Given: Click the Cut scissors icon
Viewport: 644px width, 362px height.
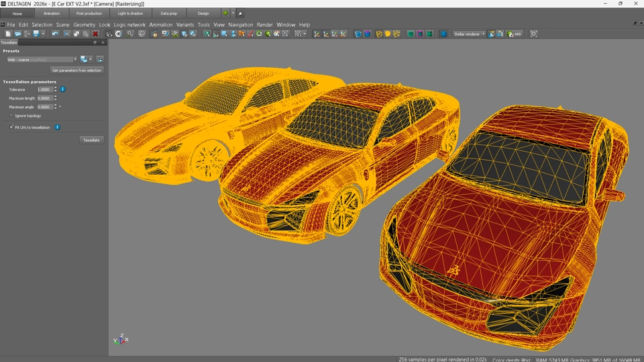Looking at the screenshot, I should tap(67, 34).
